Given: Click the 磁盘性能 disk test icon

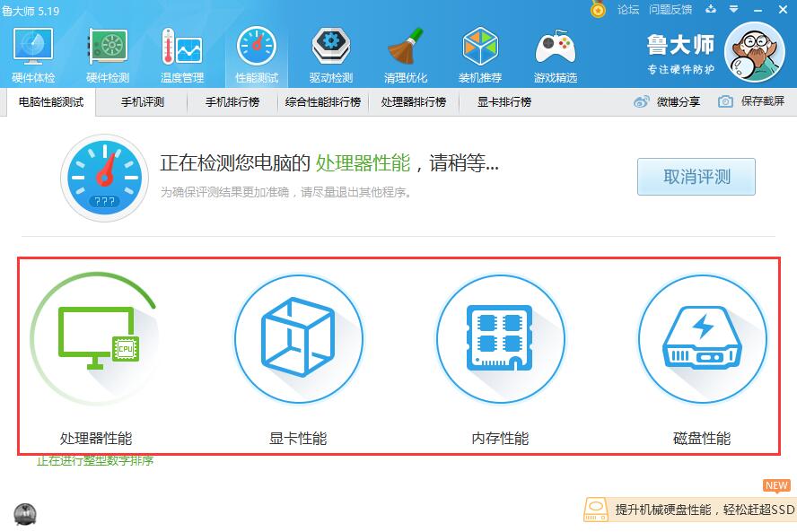Looking at the screenshot, I should click(703, 339).
